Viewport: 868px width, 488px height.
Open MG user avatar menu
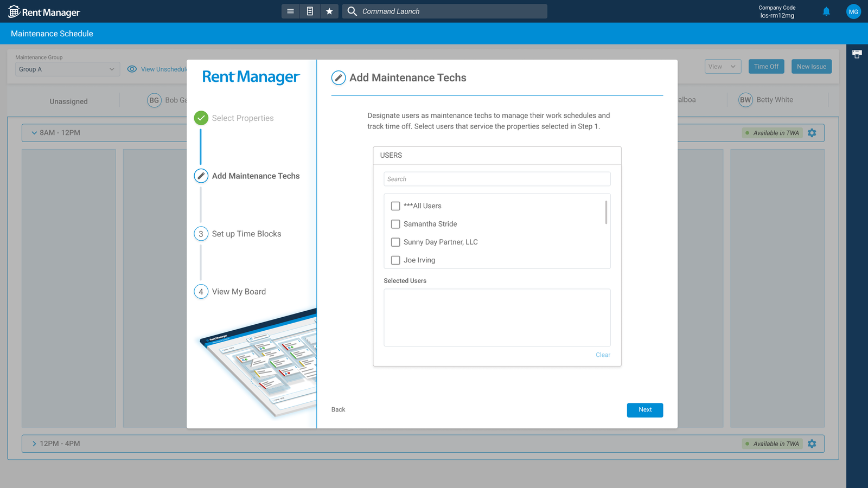853,11
